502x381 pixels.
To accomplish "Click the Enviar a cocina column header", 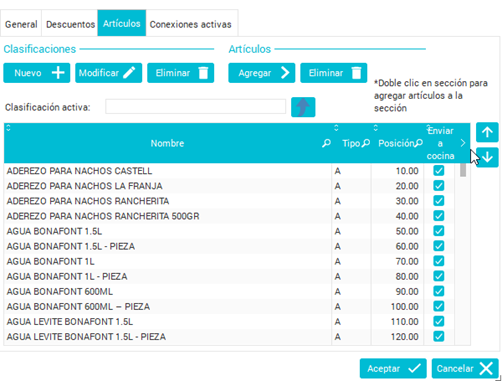I will (x=440, y=143).
